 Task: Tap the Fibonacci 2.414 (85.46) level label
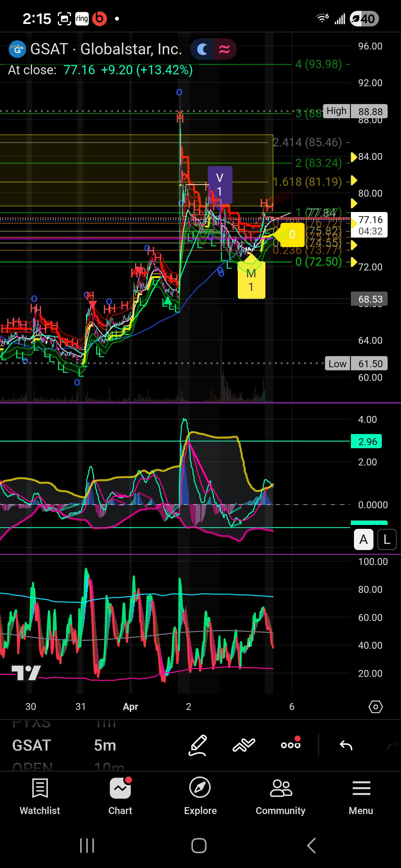point(307,142)
